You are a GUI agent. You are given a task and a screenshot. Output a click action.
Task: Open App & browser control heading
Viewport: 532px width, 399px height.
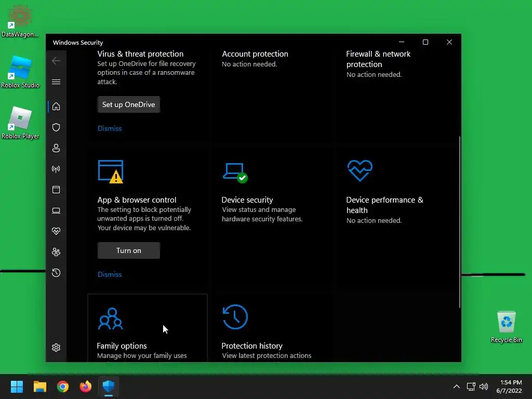tap(137, 200)
